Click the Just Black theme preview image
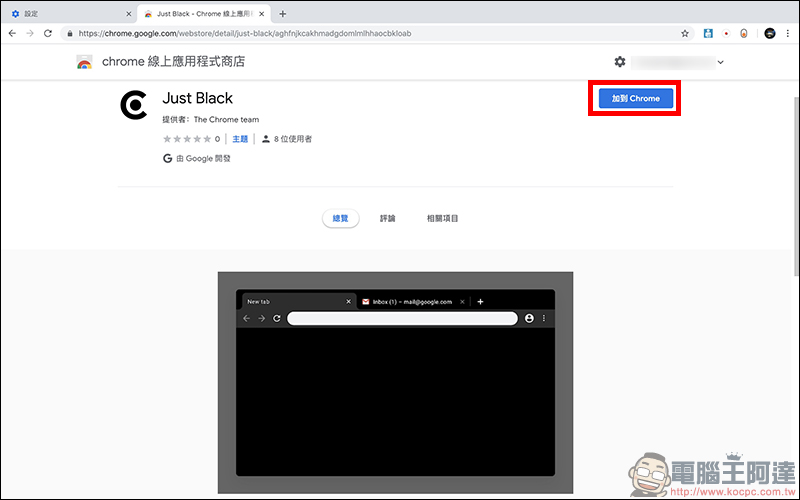800x500 pixels. click(395, 383)
